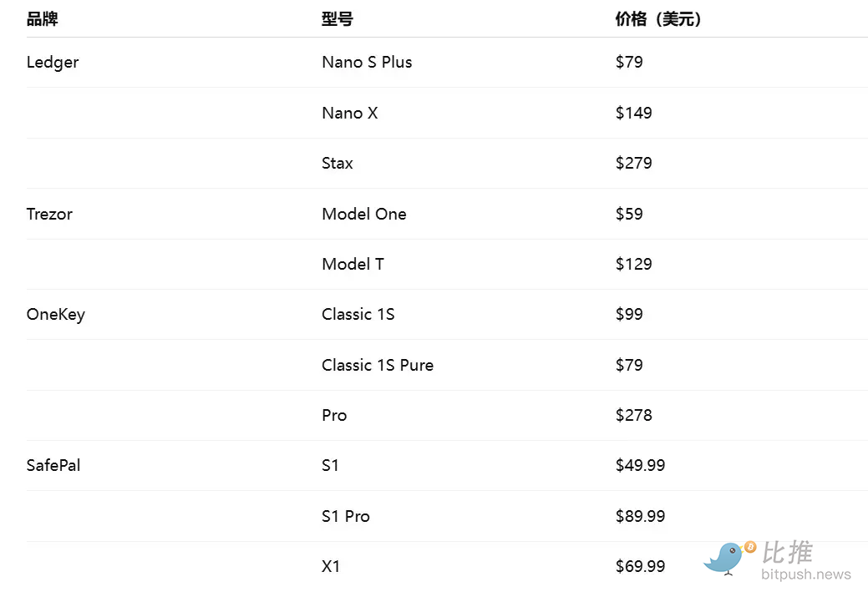Click the Model T cell
868x597 pixels.
(353, 265)
